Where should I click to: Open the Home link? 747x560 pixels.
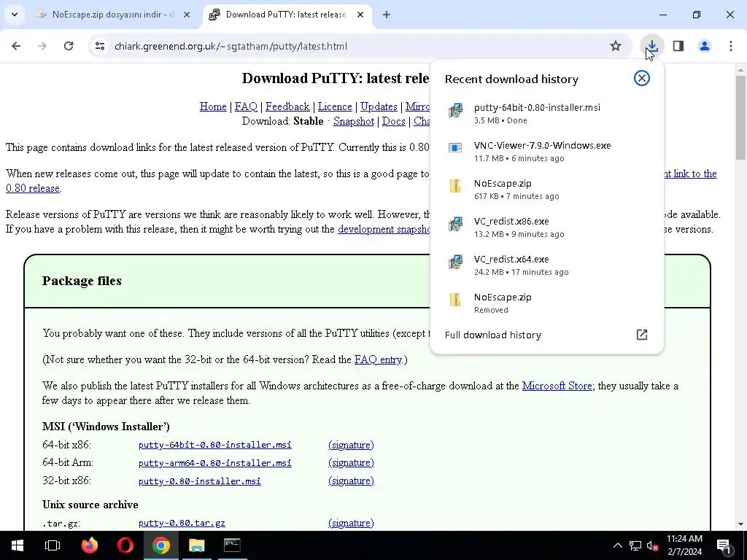click(x=213, y=106)
